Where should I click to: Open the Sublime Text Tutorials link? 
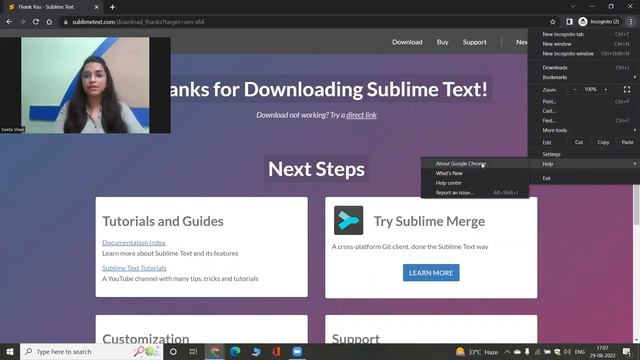click(x=134, y=268)
